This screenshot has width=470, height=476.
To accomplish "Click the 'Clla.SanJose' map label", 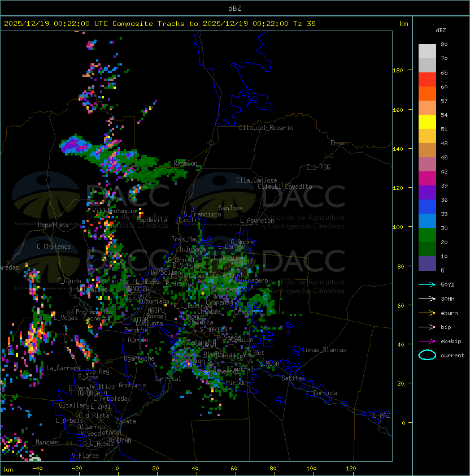I will [x=256, y=180].
